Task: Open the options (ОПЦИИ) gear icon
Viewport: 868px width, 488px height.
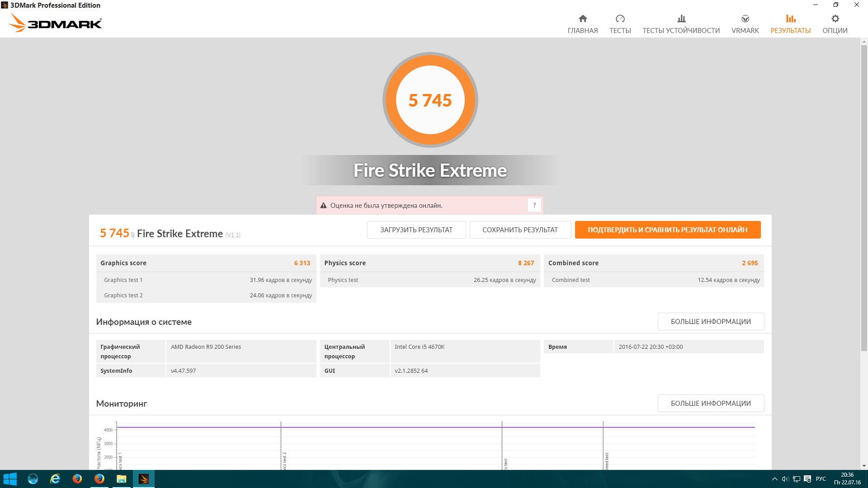Action: click(x=835, y=19)
